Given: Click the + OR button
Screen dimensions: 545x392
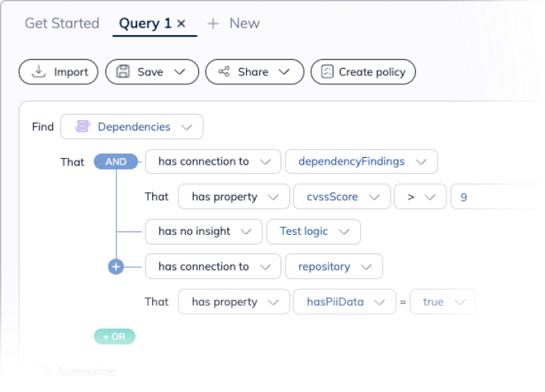Looking at the screenshot, I should point(114,337).
